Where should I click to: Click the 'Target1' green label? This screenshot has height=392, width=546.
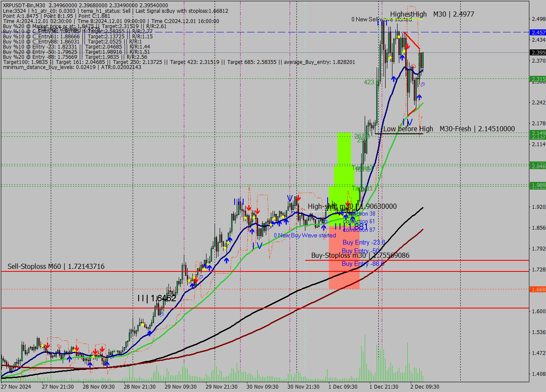pyautogui.click(x=362, y=188)
